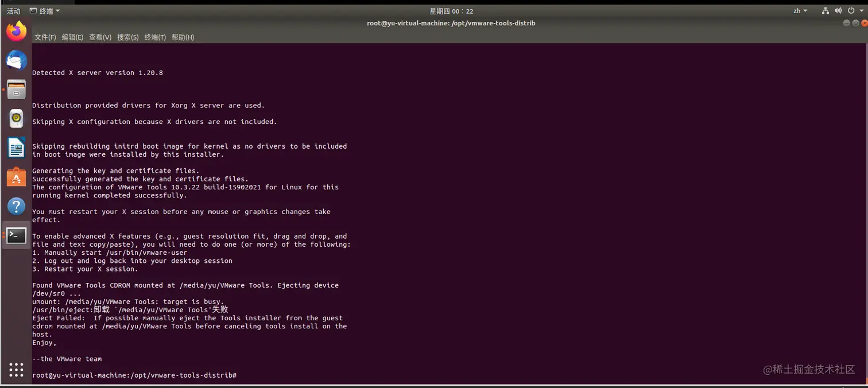This screenshot has height=388, width=868.
Task: Open the volume speaker icon
Action: pos(838,11)
